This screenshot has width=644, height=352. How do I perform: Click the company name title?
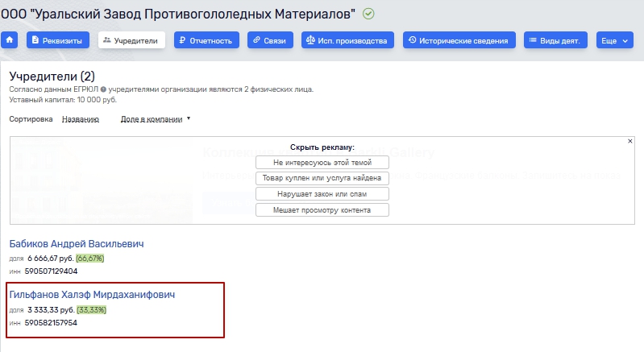click(178, 14)
